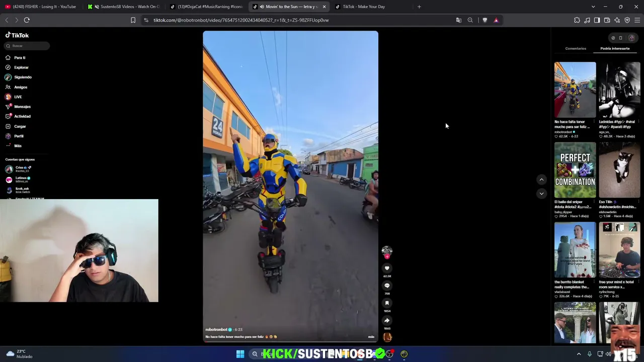This screenshot has height=362, width=644.
Task: Click the TikTok Buscar search field
Action: [x=27, y=46]
